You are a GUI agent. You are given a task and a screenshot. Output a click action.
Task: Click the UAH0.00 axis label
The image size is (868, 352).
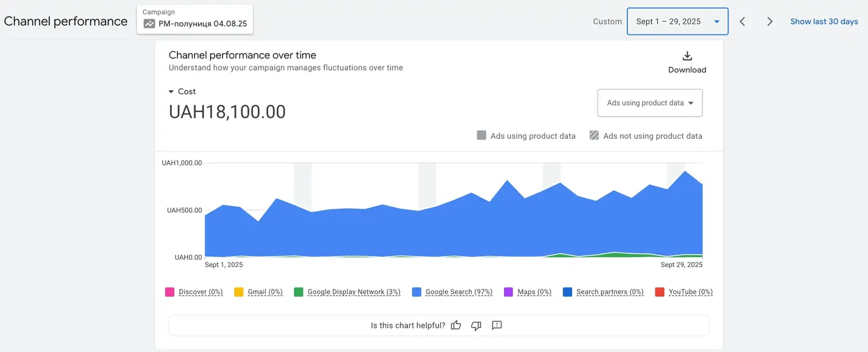[x=188, y=257]
